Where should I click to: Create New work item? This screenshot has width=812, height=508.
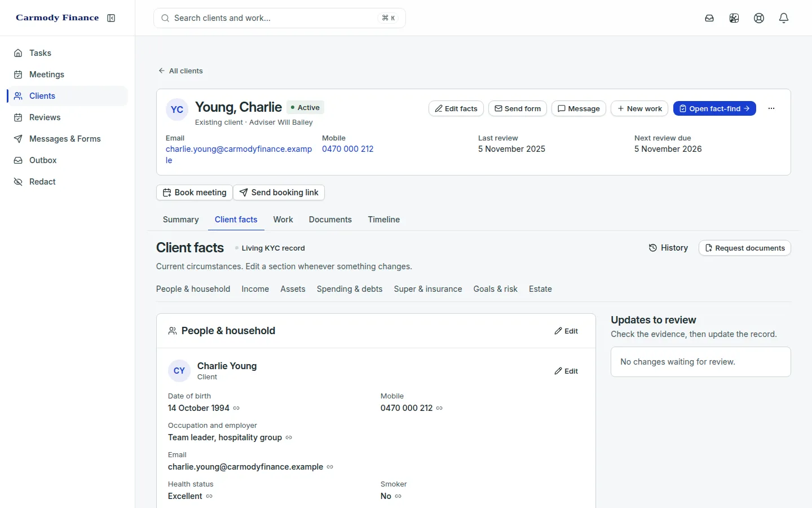(x=639, y=108)
